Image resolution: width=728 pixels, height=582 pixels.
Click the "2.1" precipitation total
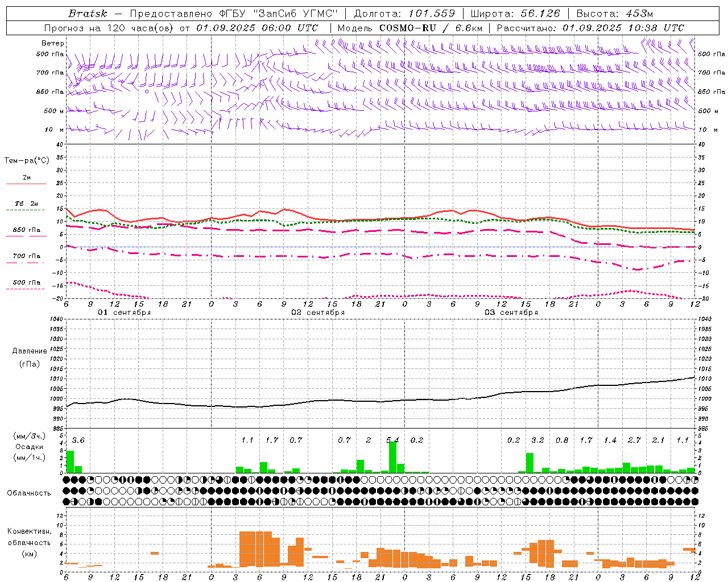658,440
